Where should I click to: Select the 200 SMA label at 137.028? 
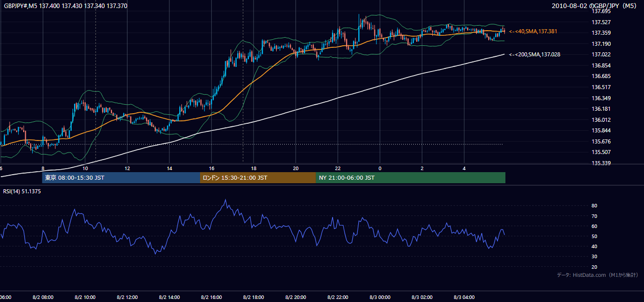pos(535,54)
